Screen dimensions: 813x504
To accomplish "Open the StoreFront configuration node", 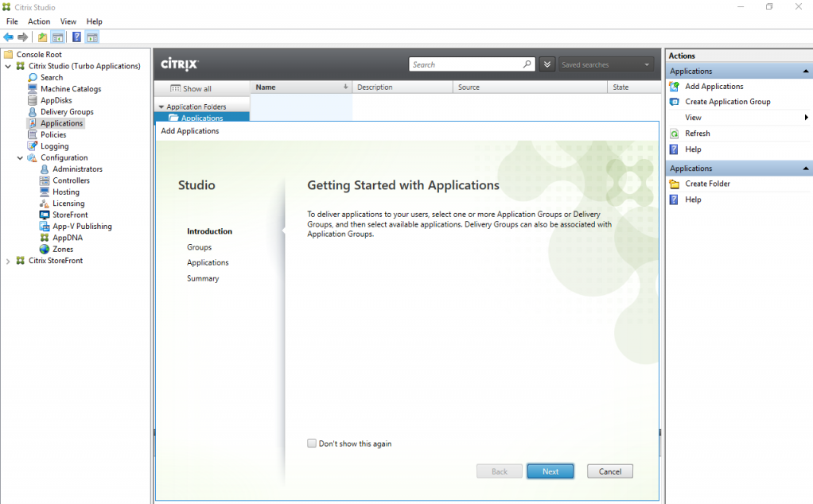I will (x=71, y=215).
